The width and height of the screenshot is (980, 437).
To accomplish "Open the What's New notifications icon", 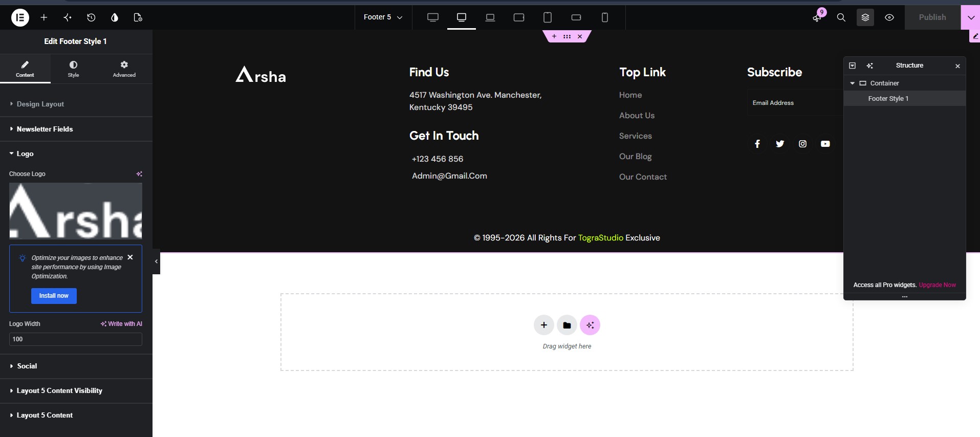I will pyautogui.click(x=817, y=17).
